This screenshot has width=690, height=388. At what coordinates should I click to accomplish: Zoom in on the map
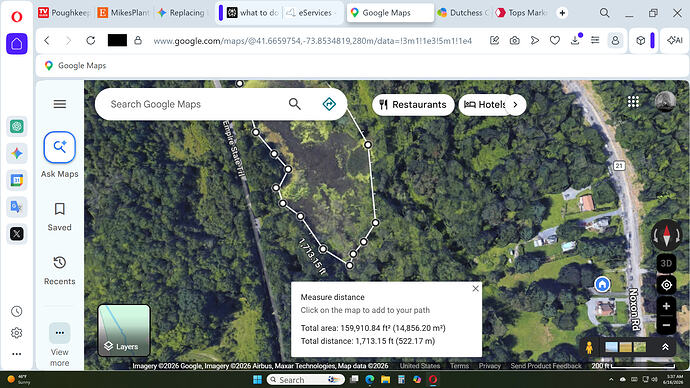[666, 306]
